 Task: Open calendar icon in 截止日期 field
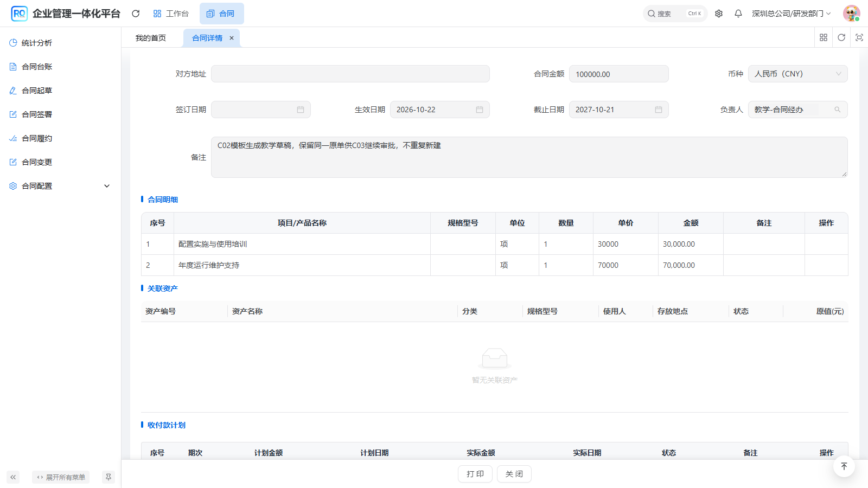click(659, 110)
